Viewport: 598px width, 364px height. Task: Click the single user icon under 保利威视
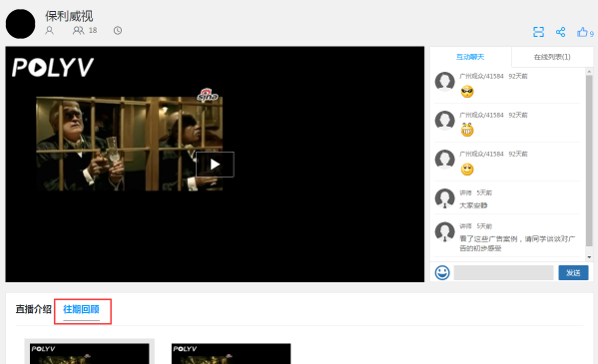pyautogui.click(x=49, y=31)
